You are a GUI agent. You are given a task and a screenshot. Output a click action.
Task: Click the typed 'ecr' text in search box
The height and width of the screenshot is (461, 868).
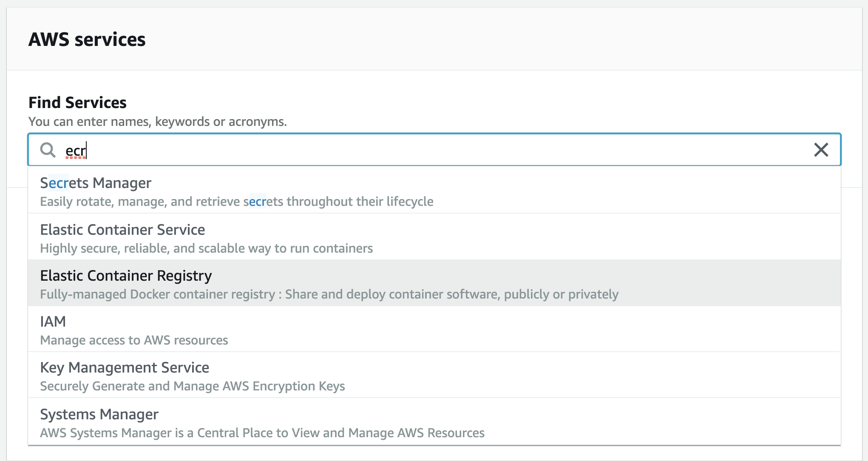click(x=76, y=151)
